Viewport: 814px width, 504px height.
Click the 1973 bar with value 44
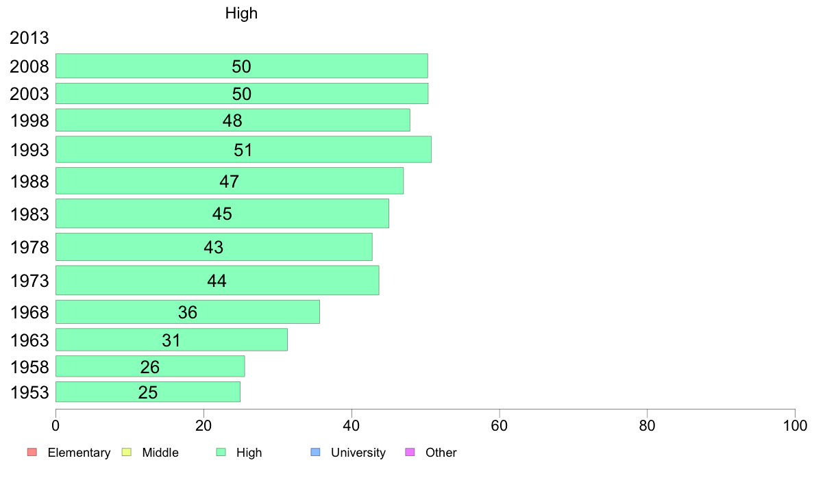click(217, 280)
